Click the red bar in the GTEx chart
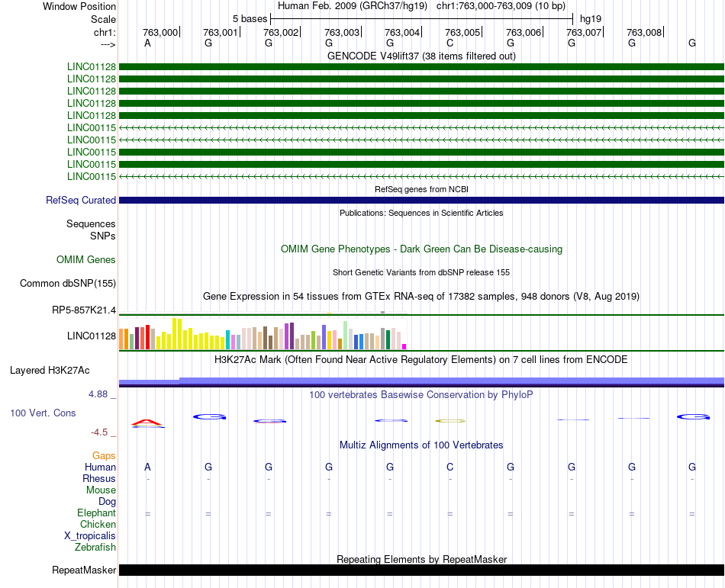 (147, 337)
